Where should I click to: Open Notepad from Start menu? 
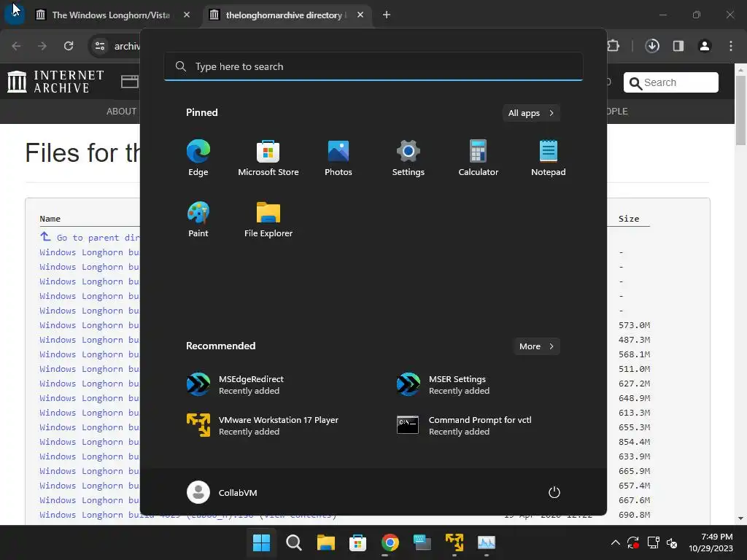pyautogui.click(x=549, y=158)
